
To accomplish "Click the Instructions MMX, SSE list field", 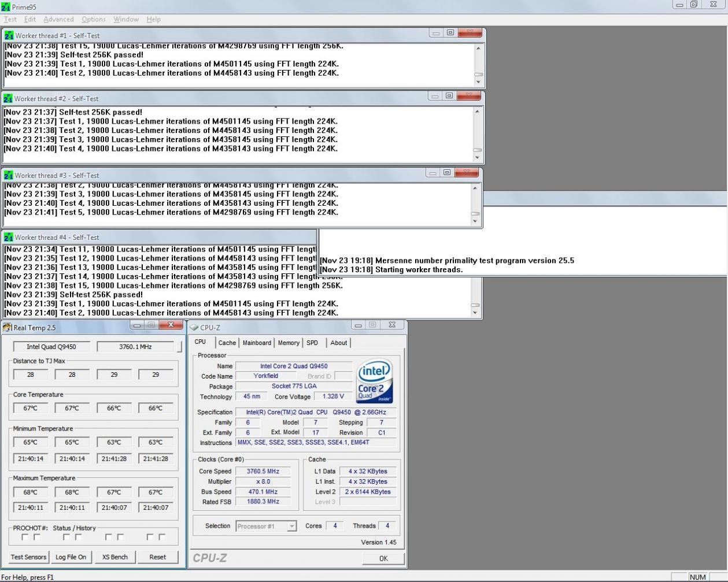I will tap(317, 443).
